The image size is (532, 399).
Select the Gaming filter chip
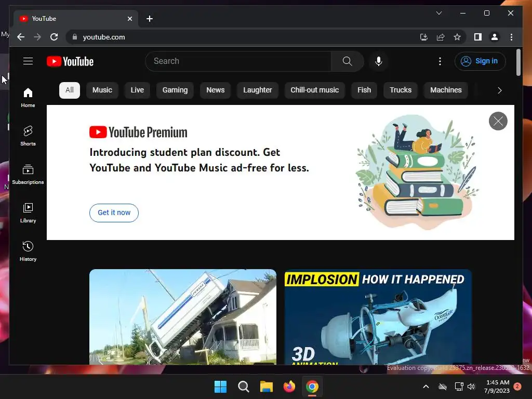[175, 90]
